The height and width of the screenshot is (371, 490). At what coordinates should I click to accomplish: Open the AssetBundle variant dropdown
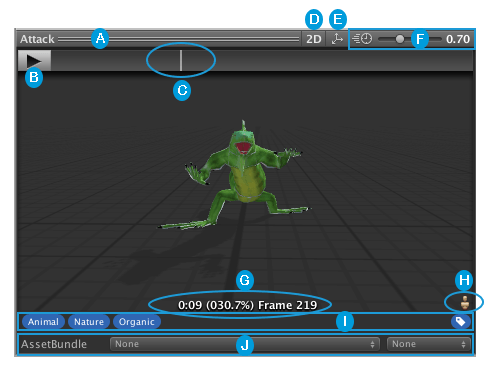[428, 344]
